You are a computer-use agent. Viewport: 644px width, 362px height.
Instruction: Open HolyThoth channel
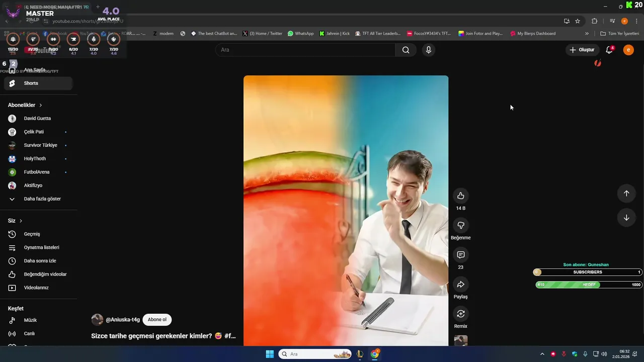[x=38, y=159]
